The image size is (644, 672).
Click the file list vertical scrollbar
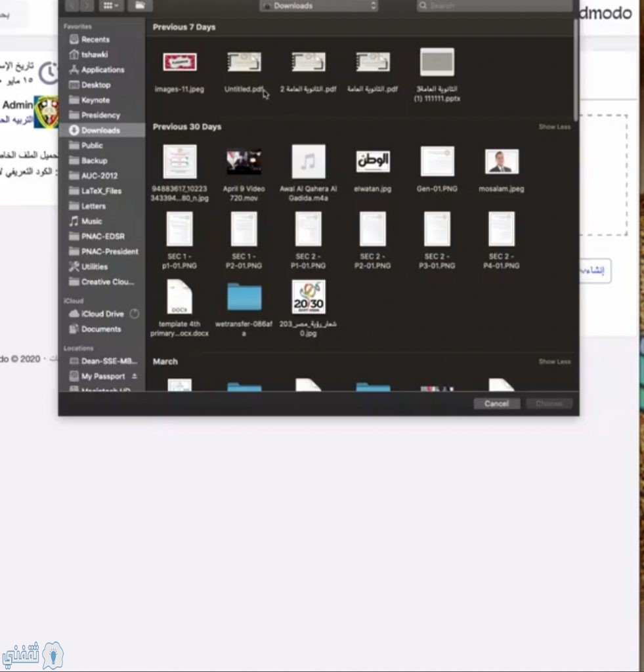(x=575, y=71)
